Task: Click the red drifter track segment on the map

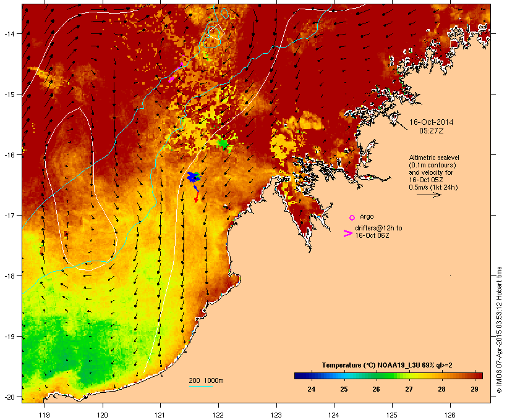Action: tap(196, 196)
